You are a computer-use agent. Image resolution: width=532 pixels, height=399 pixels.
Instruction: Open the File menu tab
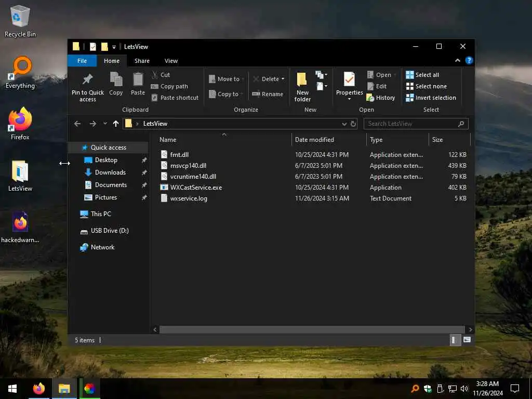pos(82,61)
